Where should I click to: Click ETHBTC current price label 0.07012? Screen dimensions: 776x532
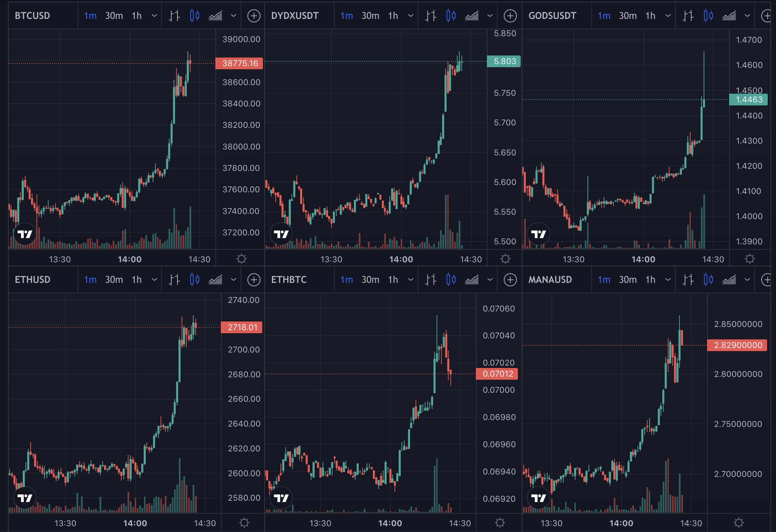[497, 374]
